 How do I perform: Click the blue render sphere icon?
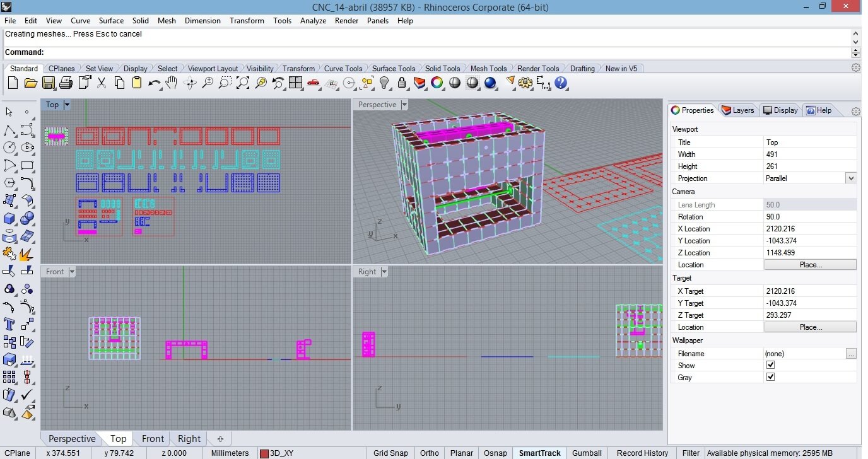coord(490,83)
